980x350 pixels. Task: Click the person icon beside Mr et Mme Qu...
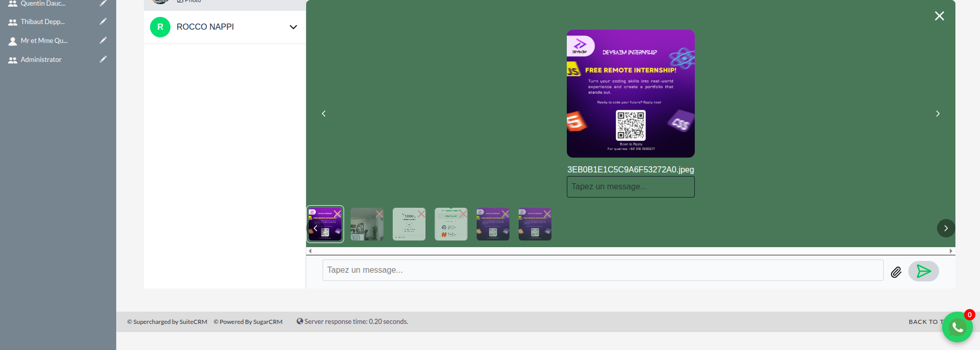[13, 41]
